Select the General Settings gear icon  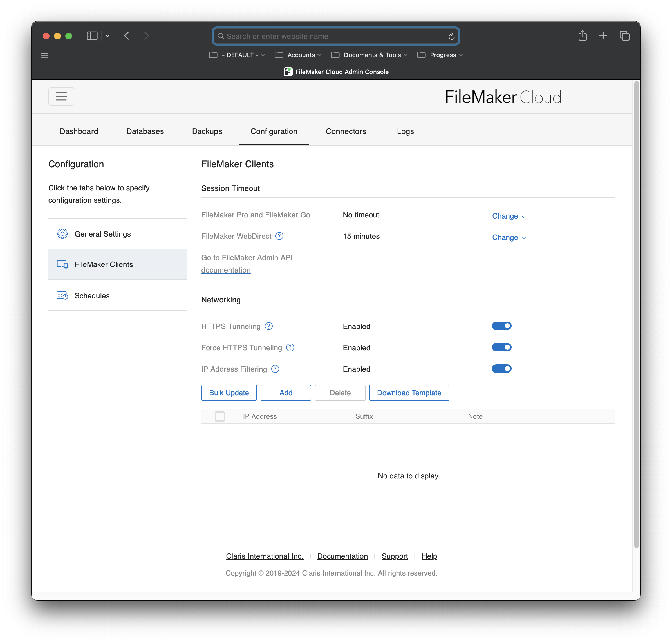pyautogui.click(x=62, y=234)
